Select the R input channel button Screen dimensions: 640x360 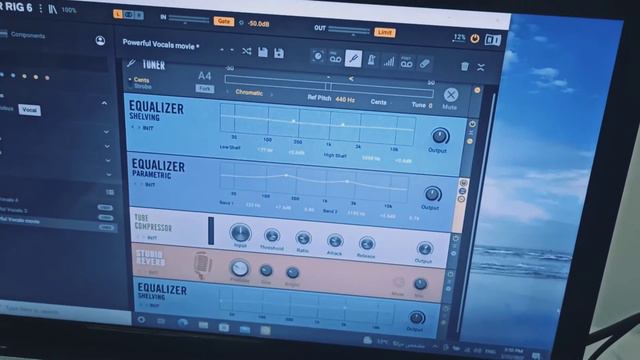(139, 16)
